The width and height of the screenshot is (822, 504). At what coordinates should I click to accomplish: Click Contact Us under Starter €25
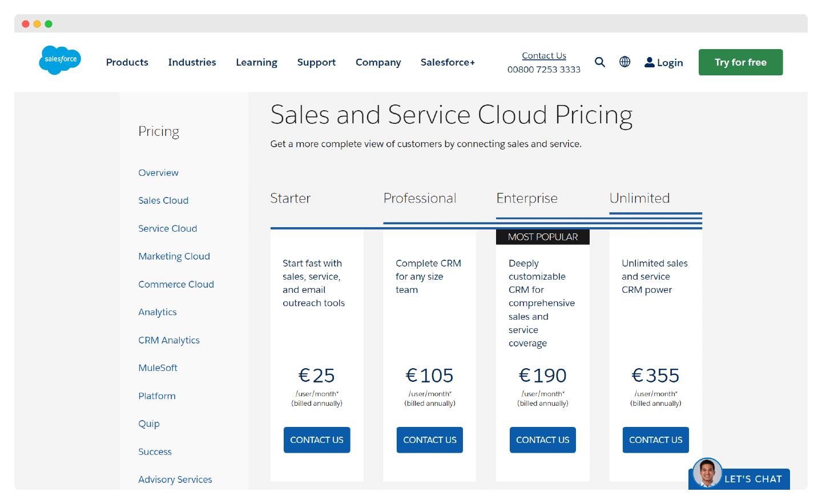(x=317, y=440)
